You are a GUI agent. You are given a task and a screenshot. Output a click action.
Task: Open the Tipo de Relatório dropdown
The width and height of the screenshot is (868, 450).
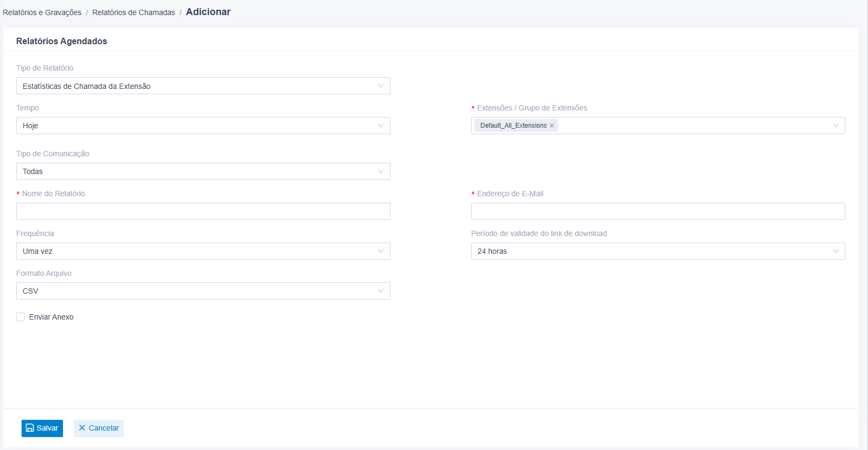203,86
